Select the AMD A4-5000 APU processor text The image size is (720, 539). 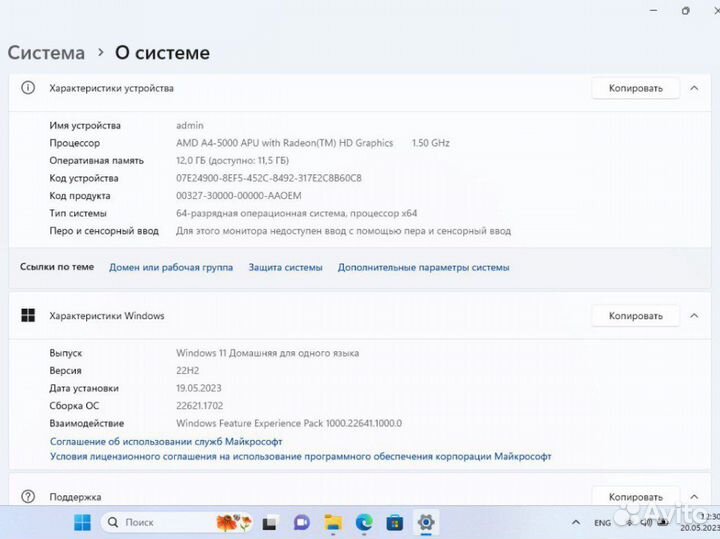click(284, 143)
